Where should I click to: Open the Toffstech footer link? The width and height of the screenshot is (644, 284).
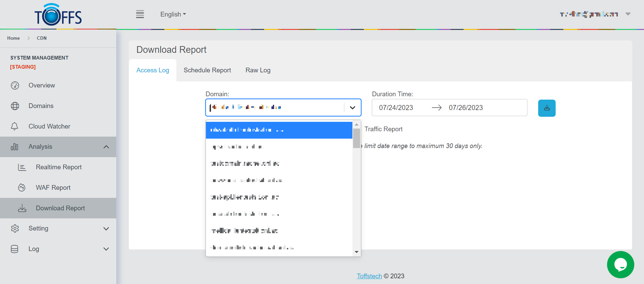click(x=369, y=276)
